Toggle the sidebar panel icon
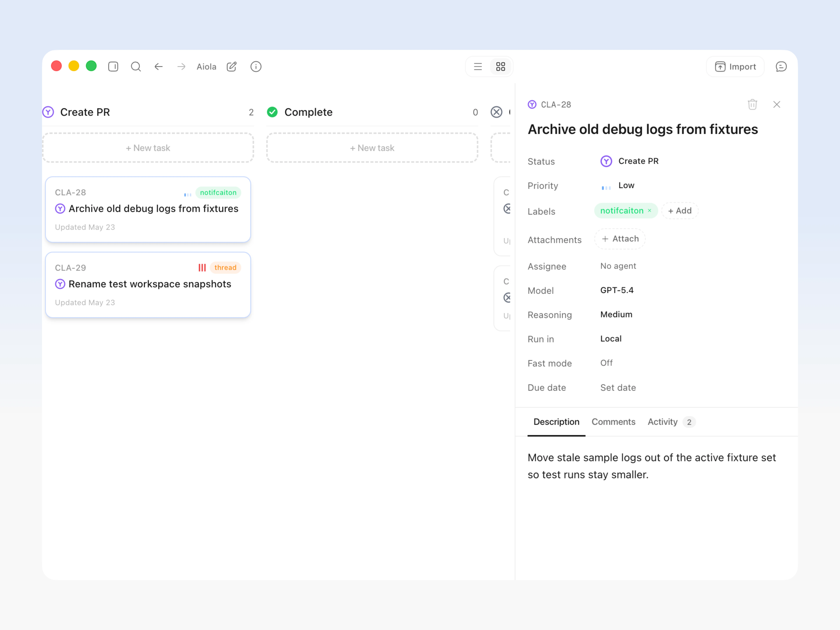The image size is (840, 630). click(113, 66)
